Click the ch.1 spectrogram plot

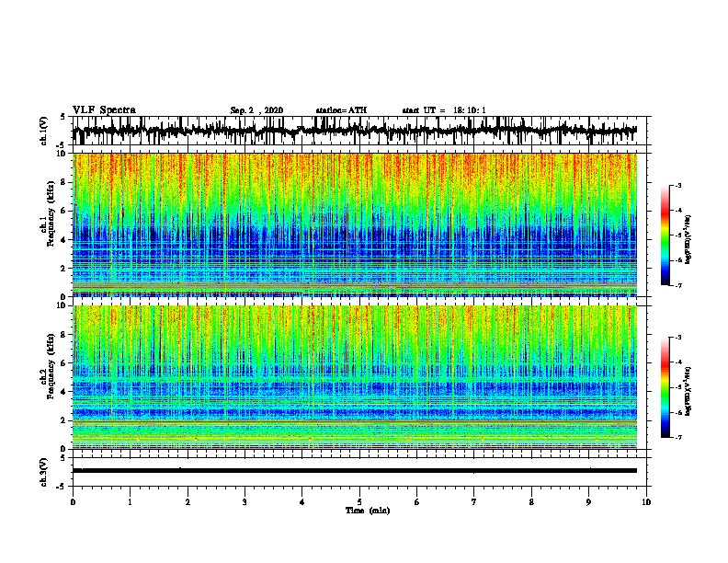(x=355, y=224)
